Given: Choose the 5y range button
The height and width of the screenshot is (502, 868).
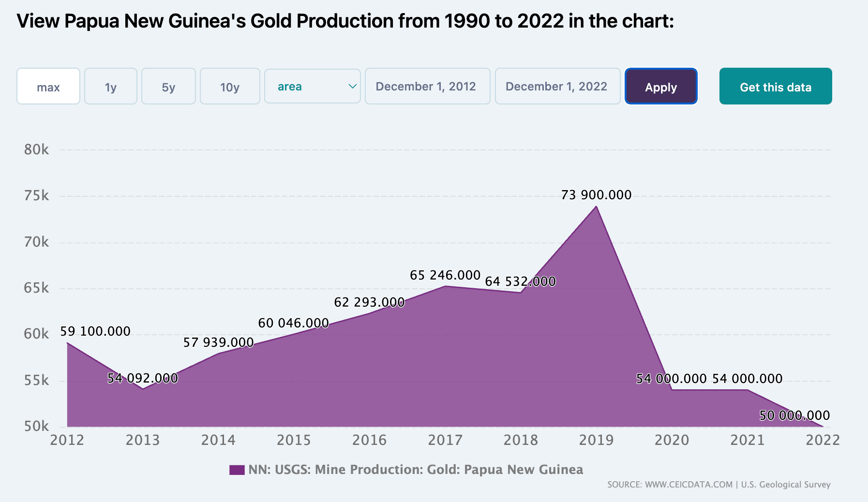Looking at the screenshot, I should (168, 86).
